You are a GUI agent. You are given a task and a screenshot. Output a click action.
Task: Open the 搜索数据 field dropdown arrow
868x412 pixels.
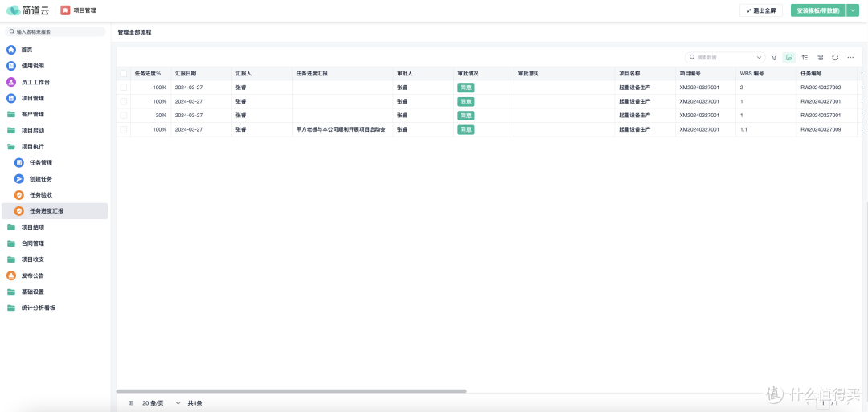pos(759,58)
